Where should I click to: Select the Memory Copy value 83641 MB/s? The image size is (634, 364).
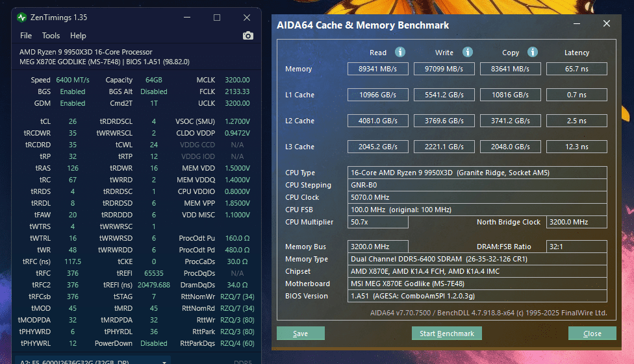pyautogui.click(x=511, y=69)
